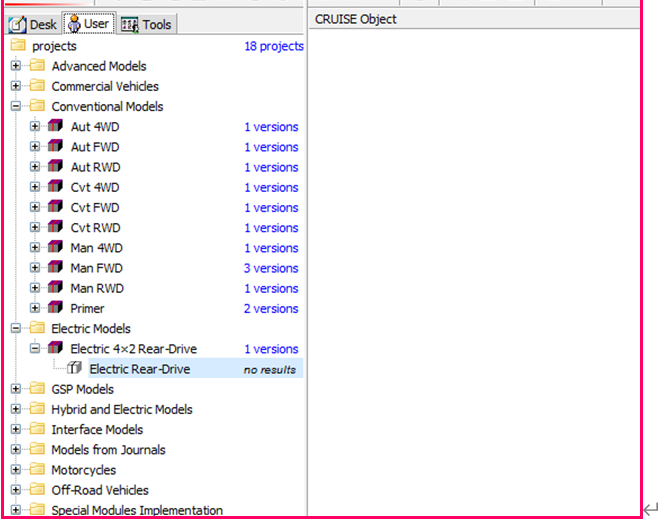Select the Man FWD project name
659x521 pixels.
coord(96,268)
